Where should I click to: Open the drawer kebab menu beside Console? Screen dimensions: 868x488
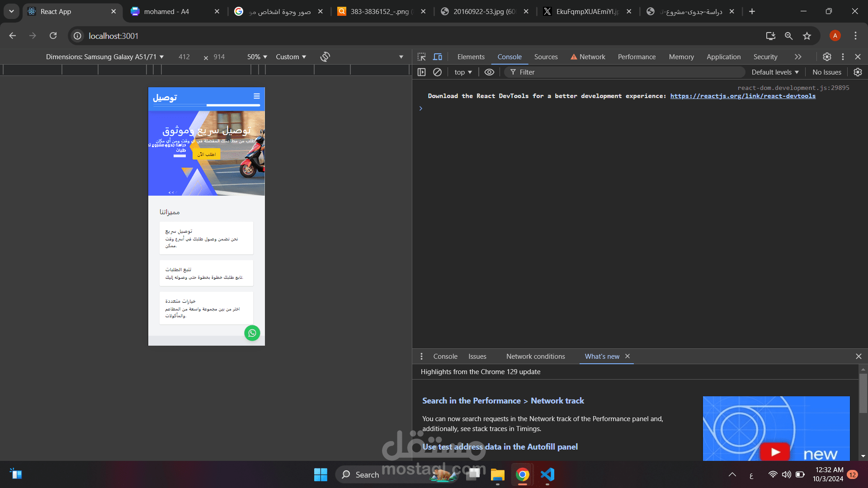click(x=421, y=357)
